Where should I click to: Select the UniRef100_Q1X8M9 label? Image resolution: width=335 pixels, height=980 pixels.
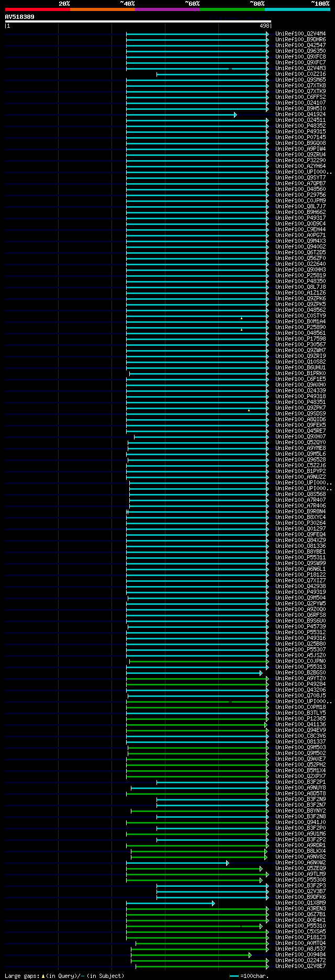coord(300,903)
